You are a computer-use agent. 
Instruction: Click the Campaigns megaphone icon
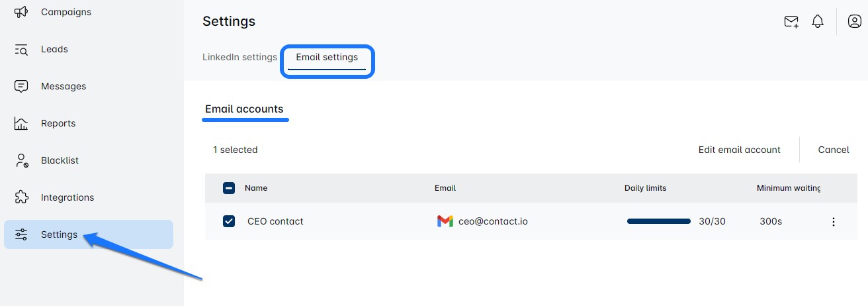coord(21,12)
